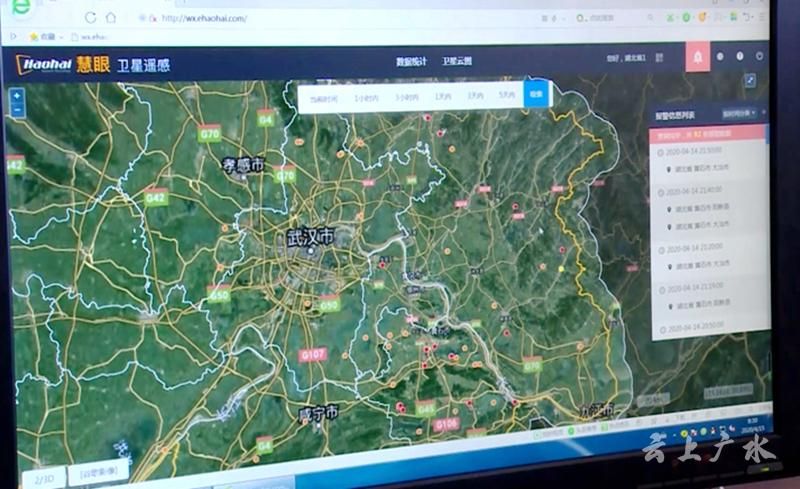Select the 1小时内 time filter
This screenshot has height=489, width=800.
[366, 97]
